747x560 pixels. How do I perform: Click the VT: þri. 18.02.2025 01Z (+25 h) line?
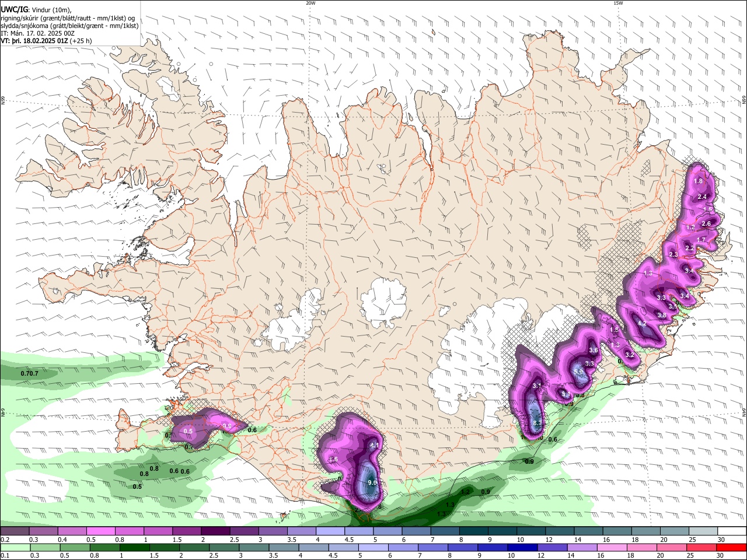click(x=46, y=41)
